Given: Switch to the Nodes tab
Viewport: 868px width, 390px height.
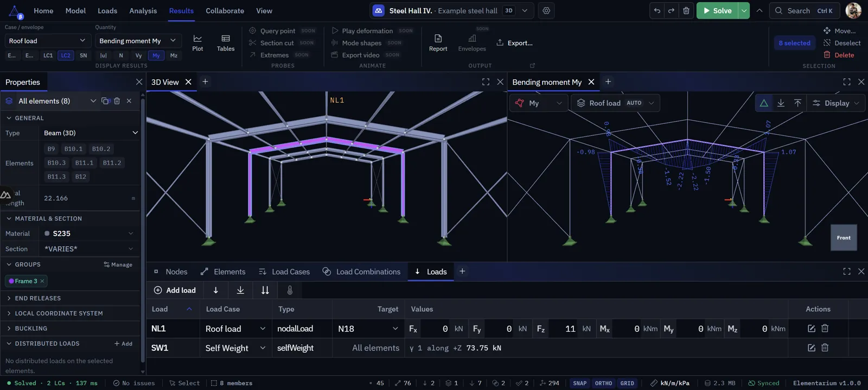Looking at the screenshot, I should tap(171, 272).
